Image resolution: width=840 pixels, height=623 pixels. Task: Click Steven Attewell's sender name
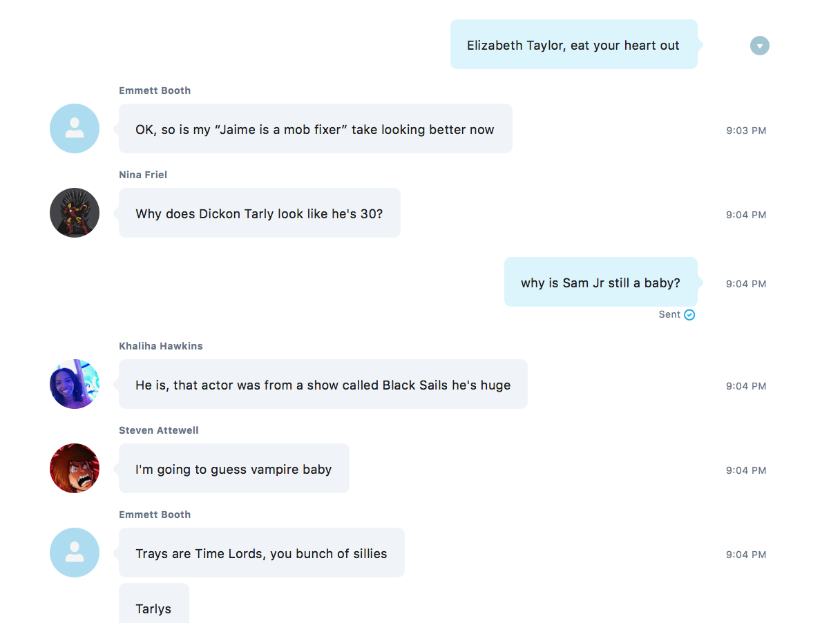pyautogui.click(x=159, y=430)
